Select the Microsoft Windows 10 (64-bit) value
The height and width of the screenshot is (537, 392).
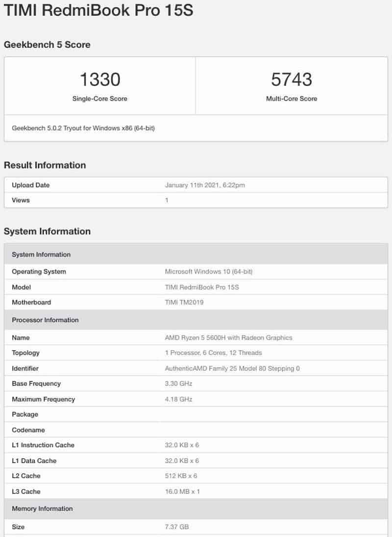tap(209, 272)
